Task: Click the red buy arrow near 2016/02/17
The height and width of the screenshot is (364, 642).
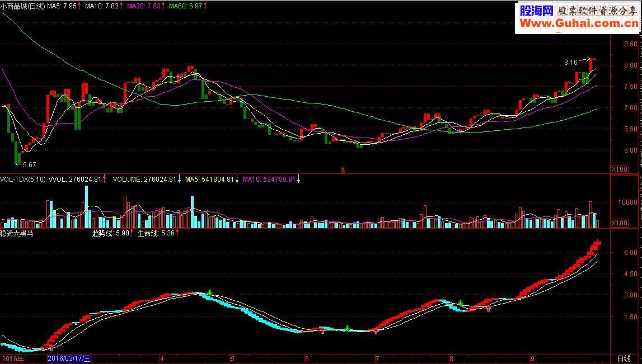Action: click(51, 348)
